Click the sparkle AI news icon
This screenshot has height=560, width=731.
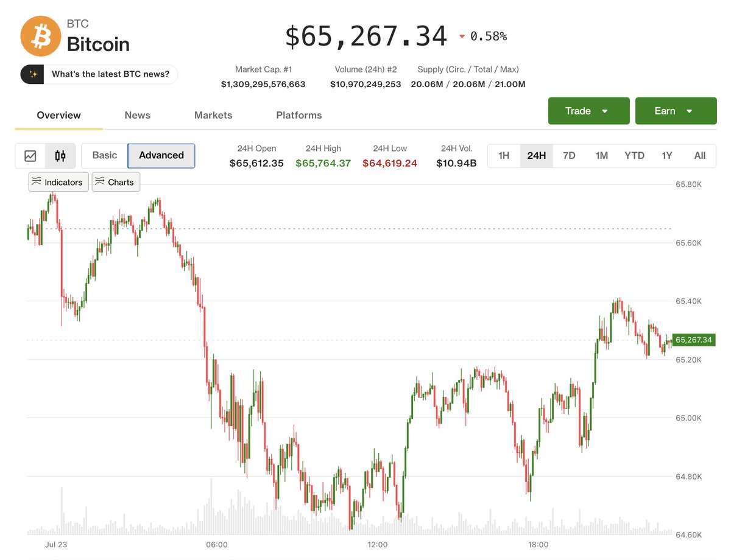pyautogui.click(x=33, y=74)
